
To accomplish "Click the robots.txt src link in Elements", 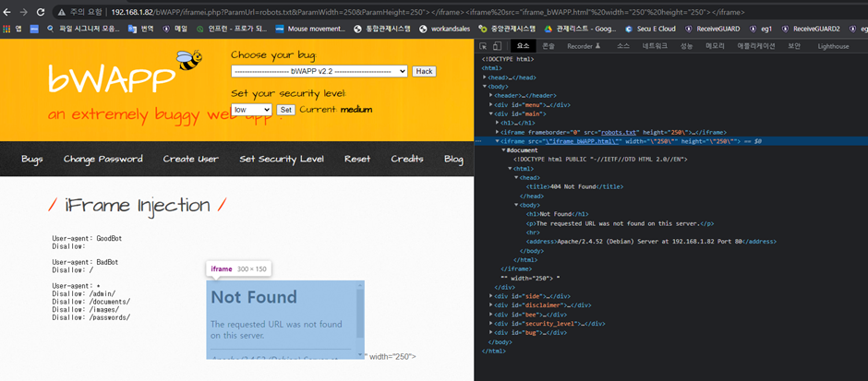I will [620, 132].
